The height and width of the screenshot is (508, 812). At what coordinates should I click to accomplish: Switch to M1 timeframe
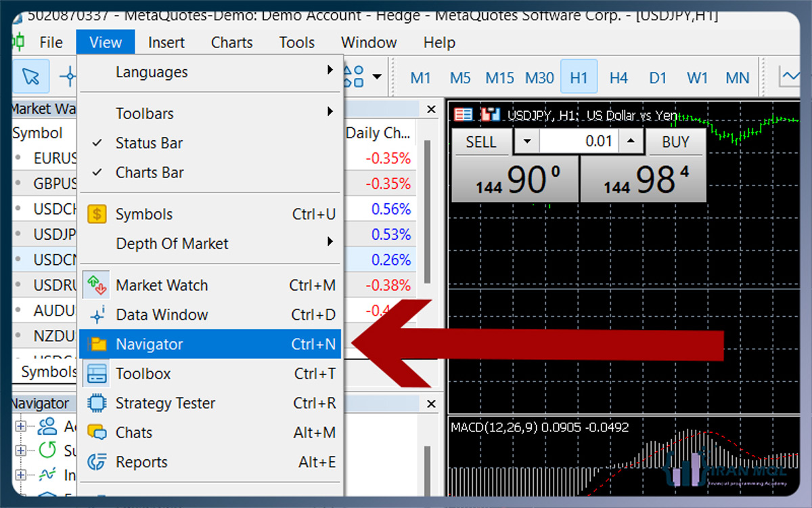pos(420,77)
